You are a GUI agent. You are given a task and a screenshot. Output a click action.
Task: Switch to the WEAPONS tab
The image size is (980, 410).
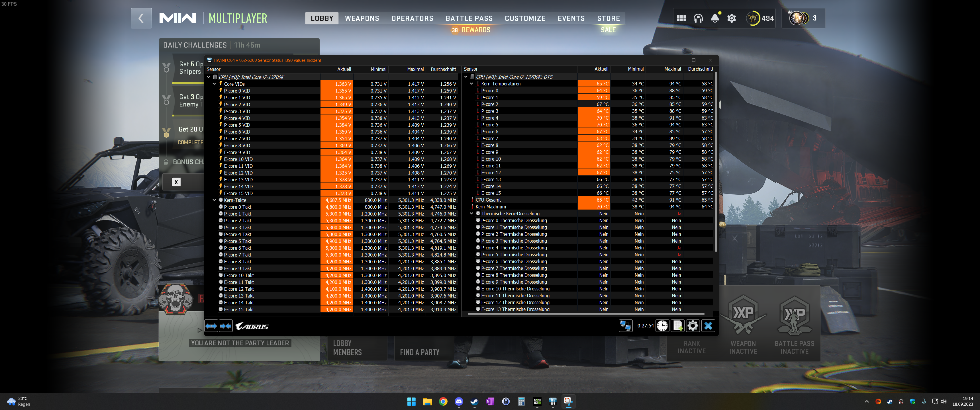[x=362, y=18]
